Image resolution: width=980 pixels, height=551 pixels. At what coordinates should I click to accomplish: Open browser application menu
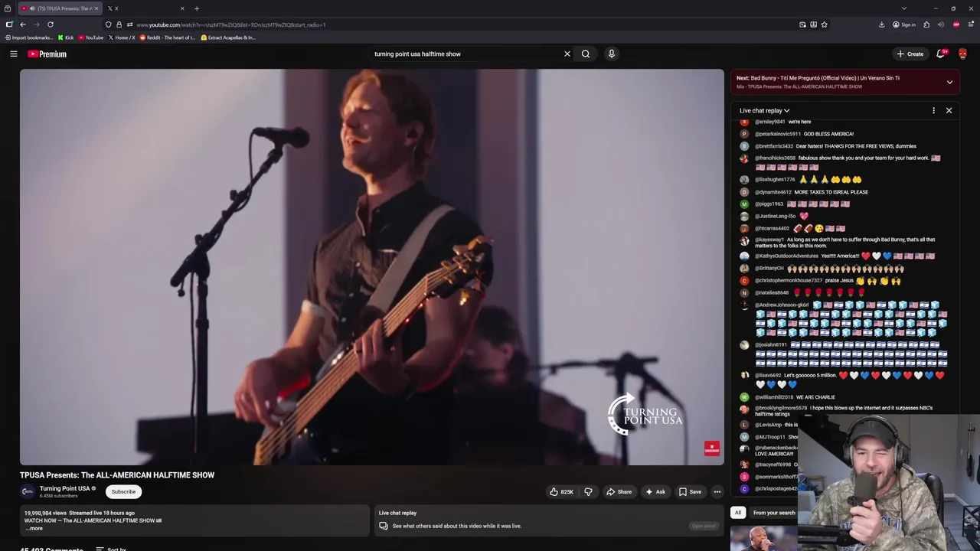(971, 24)
